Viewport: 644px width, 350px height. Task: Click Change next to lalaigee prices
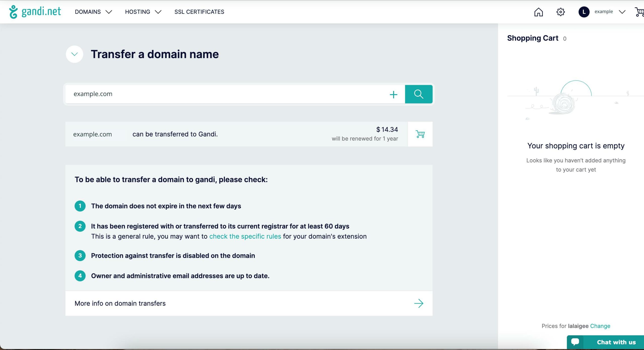[x=600, y=326]
